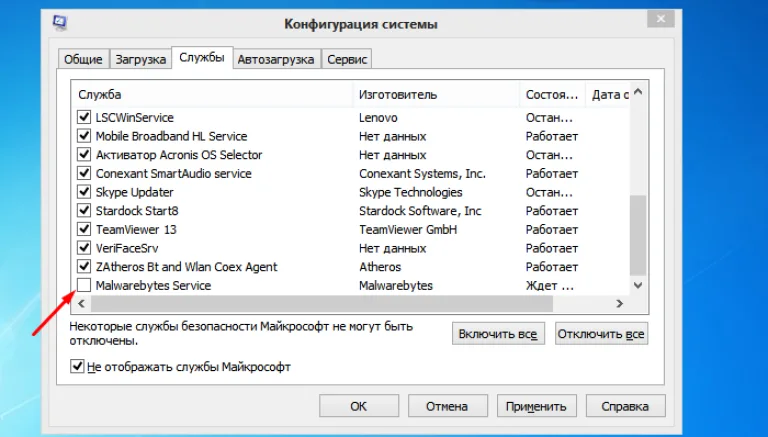Confirm with the OK button
Viewport: 768px width, 437px height.
pos(359,406)
